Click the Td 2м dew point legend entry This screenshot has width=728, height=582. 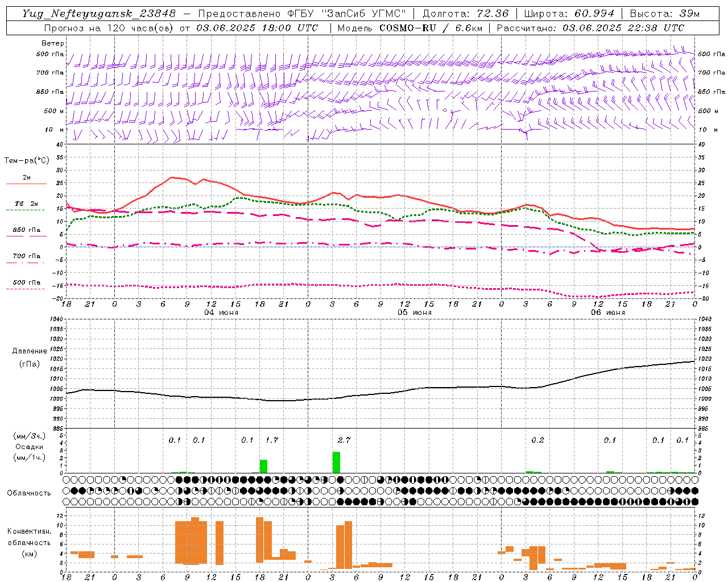[x=26, y=203]
